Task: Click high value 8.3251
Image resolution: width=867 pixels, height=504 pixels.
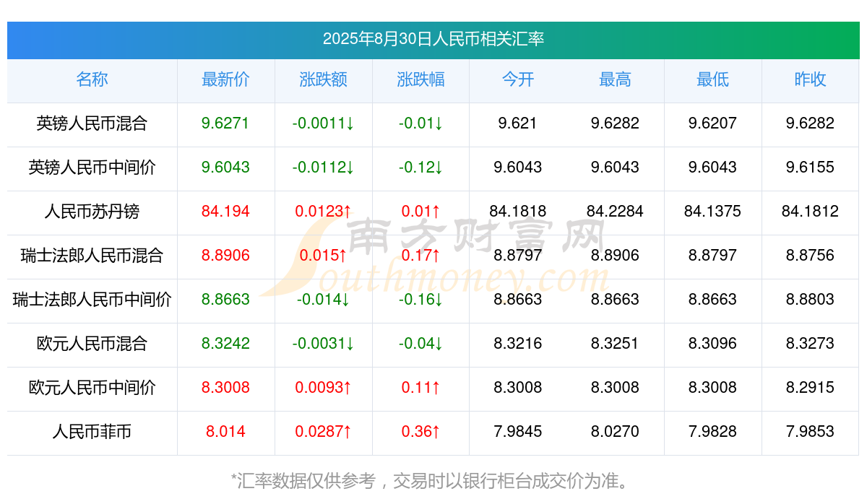Action: coord(615,344)
